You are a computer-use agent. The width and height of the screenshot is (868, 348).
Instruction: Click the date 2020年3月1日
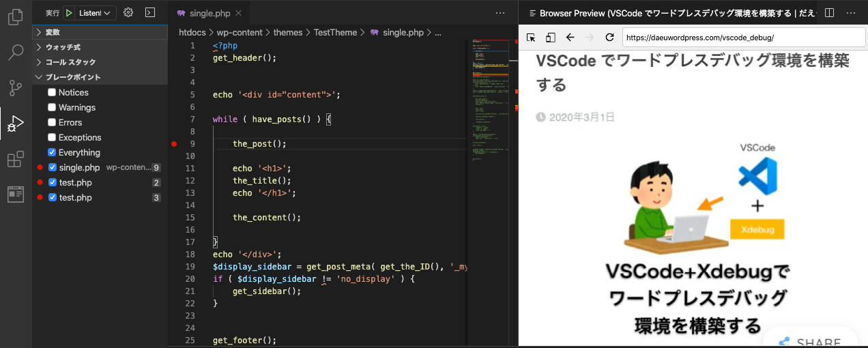coord(581,117)
